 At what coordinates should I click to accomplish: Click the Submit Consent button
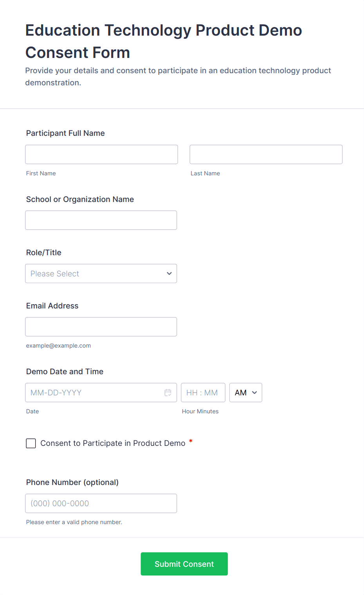tap(184, 564)
